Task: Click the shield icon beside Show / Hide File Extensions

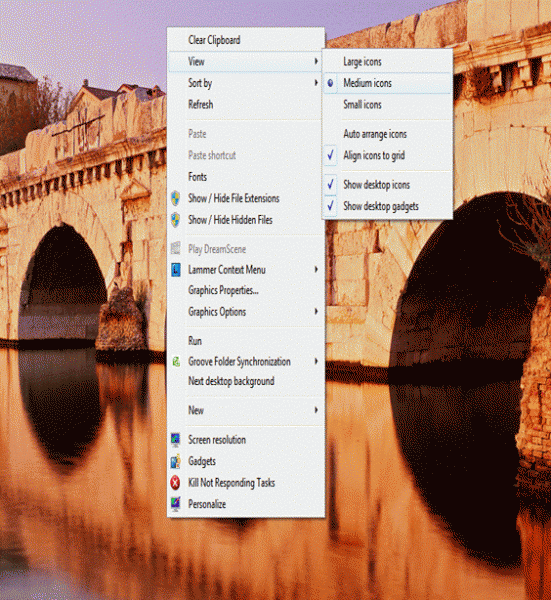Action: click(175, 198)
